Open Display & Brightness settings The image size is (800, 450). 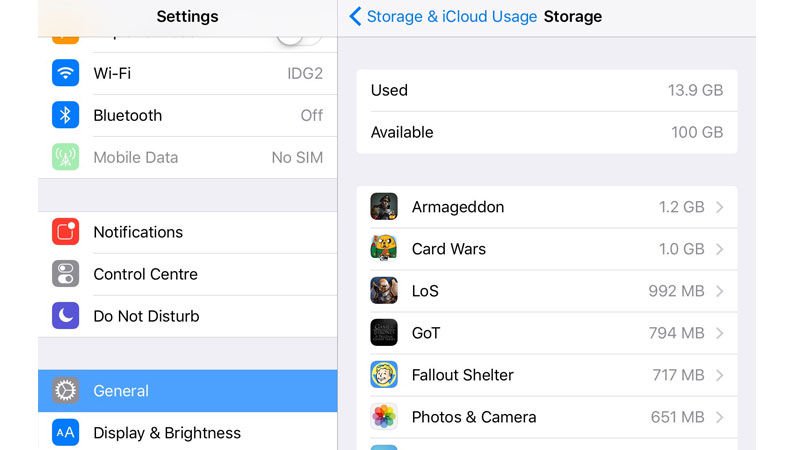(x=188, y=433)
